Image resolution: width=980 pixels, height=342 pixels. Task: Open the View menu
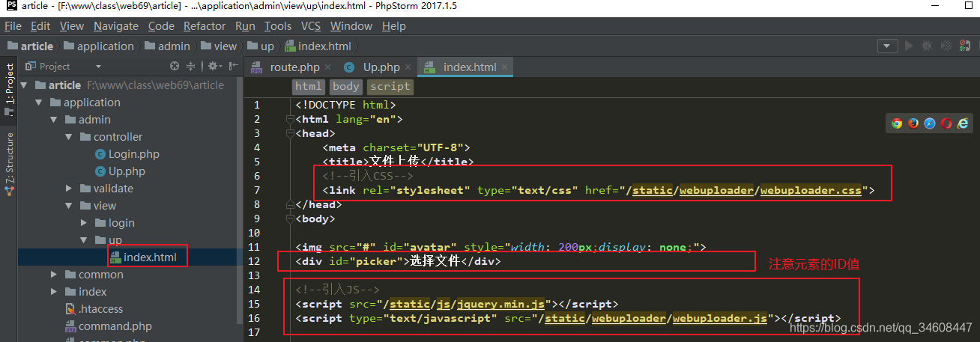click(72, 25)
